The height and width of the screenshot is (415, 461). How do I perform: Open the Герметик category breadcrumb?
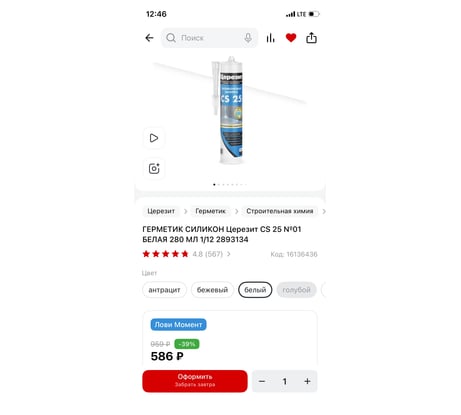pos(210,211)
